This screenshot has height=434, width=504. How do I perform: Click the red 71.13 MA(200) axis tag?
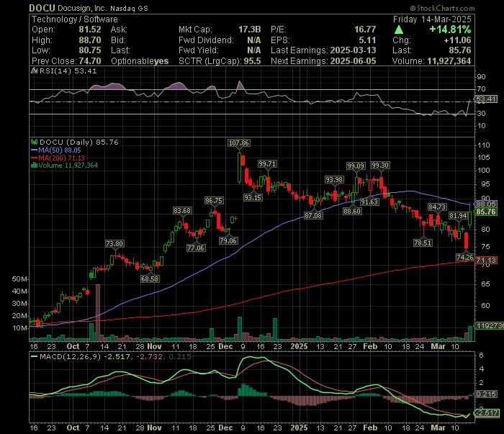point(486,261)
